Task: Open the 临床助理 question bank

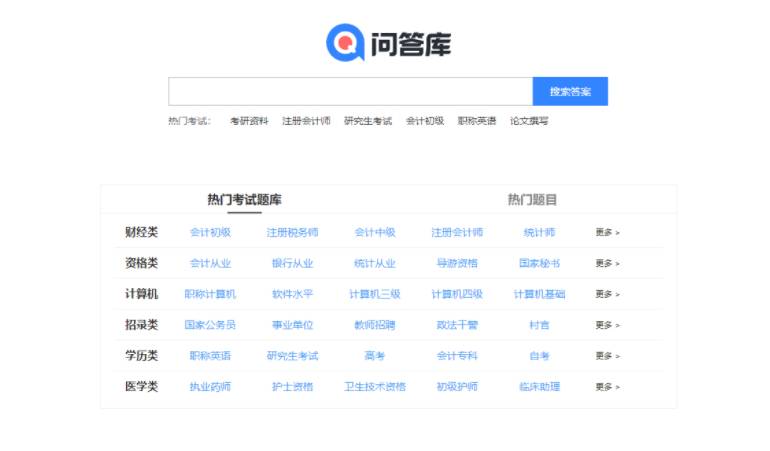Action: tap(539, 387)
